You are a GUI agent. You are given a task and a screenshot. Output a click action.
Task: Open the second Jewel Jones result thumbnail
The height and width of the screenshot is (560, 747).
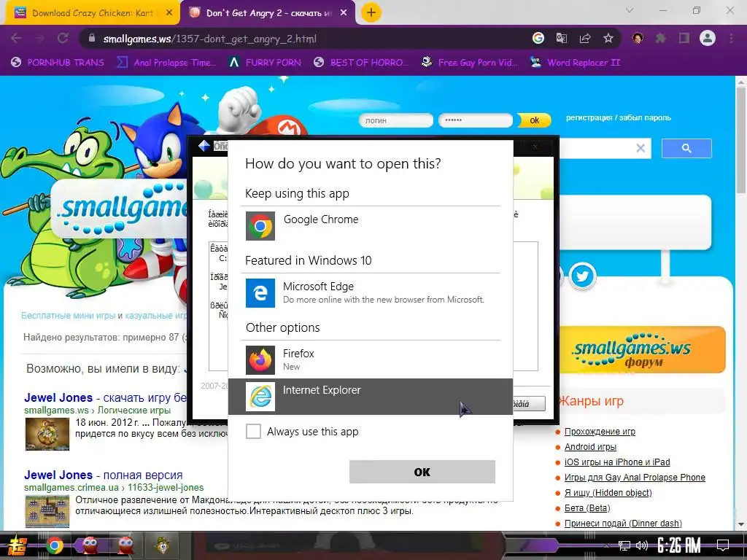point(47,511)
